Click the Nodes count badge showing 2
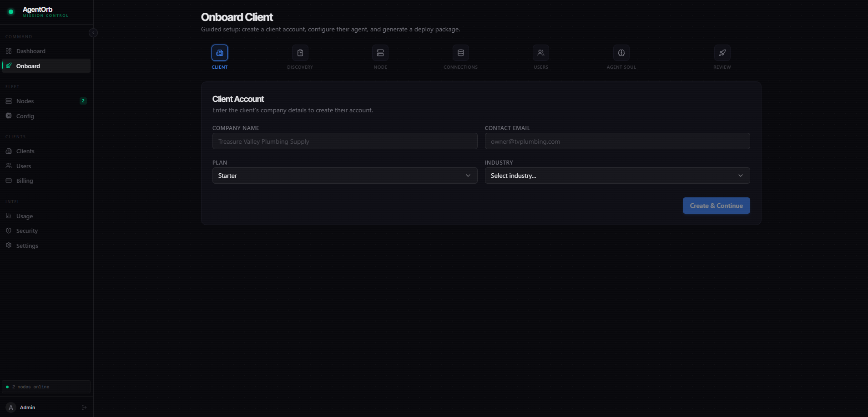 point(83,101)
